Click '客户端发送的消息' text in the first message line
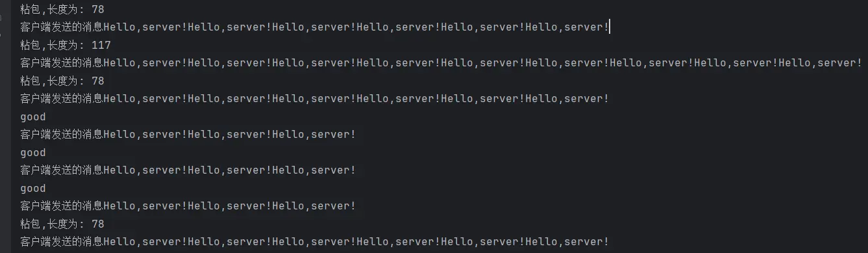Viewport: 868px width, 253px height. tap(62, 27)
